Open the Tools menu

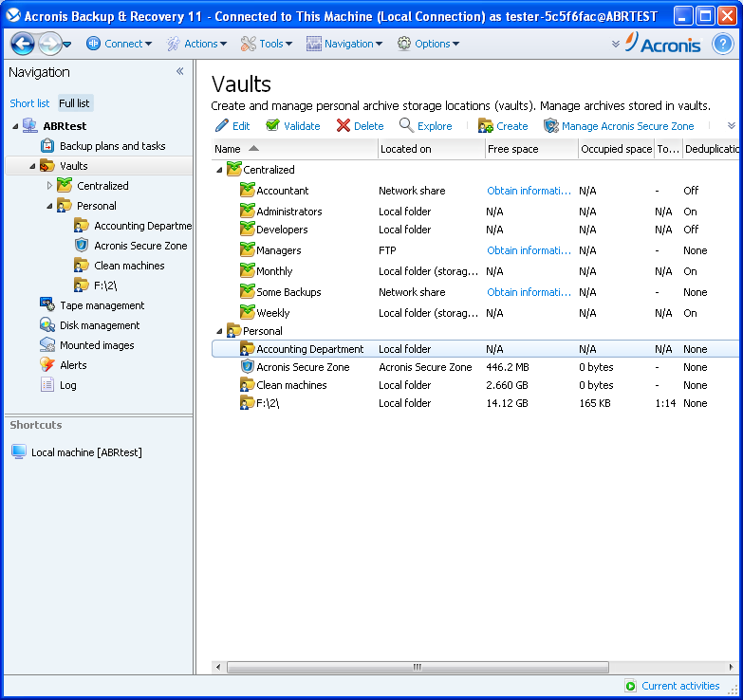tap(267, 44)
